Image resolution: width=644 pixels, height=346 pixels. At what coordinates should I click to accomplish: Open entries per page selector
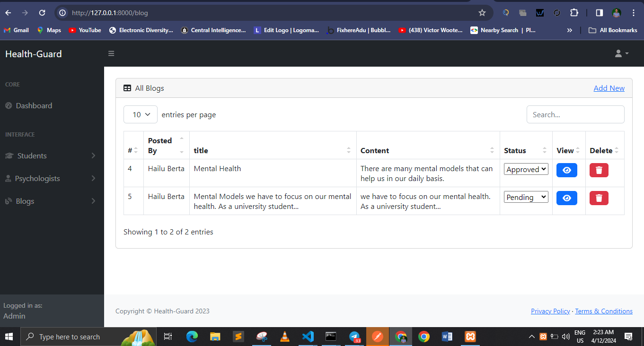141,114
